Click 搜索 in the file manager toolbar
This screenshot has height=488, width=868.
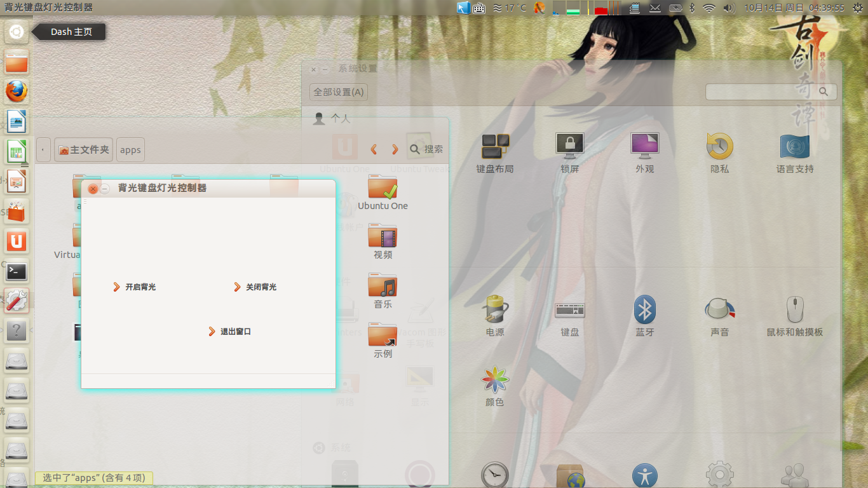[x=426, y=149]
